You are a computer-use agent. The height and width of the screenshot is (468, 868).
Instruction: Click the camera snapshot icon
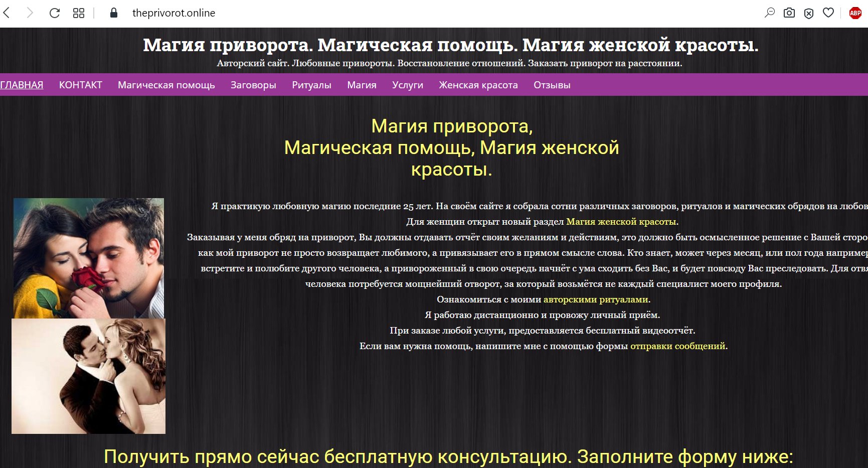[x=789, y=13]
